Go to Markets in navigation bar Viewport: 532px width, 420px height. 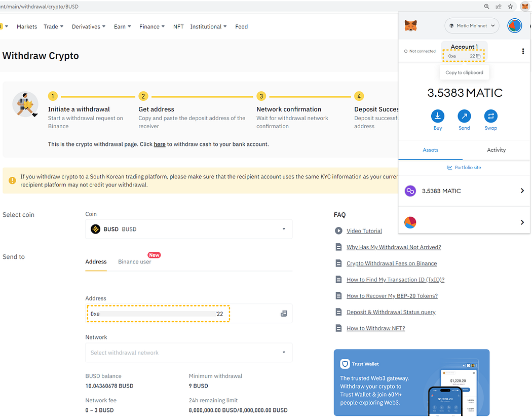(x=27, y=26)
